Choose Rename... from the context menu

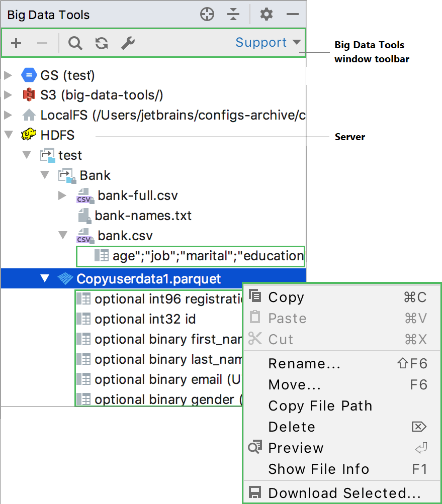click(342, 363)
